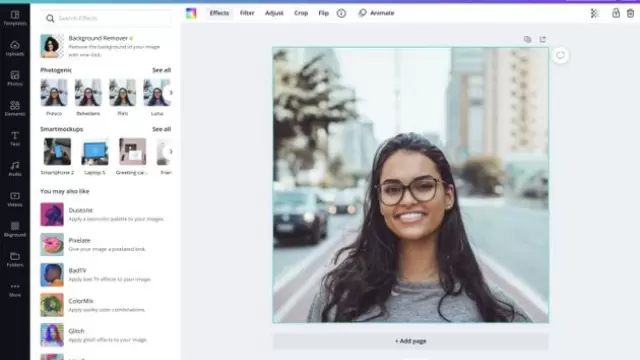Click the magnifier icon in Search Effects
Viewport: 640px width, 360px height.
(x=50, y=18)
